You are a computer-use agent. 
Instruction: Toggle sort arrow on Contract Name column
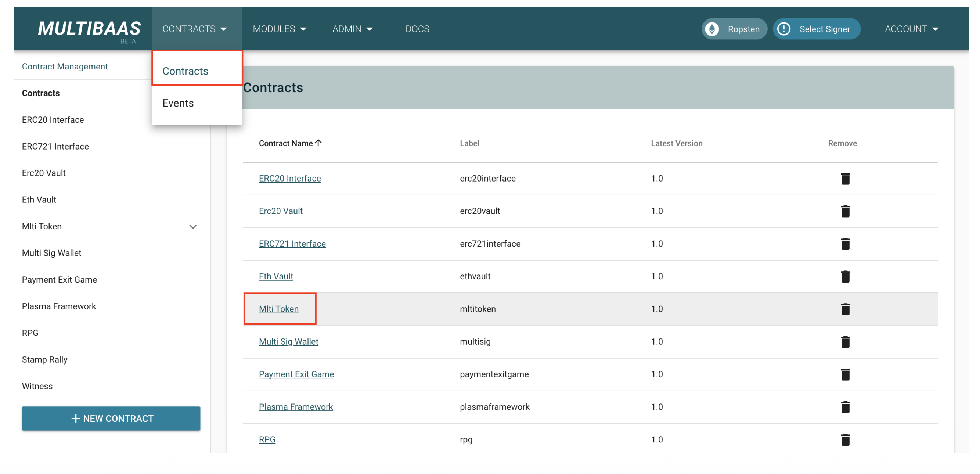coord(318,143)
